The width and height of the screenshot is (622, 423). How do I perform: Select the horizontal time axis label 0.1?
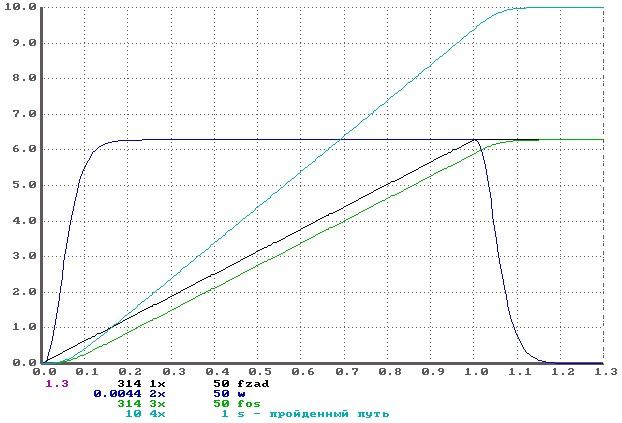point(87,372)
